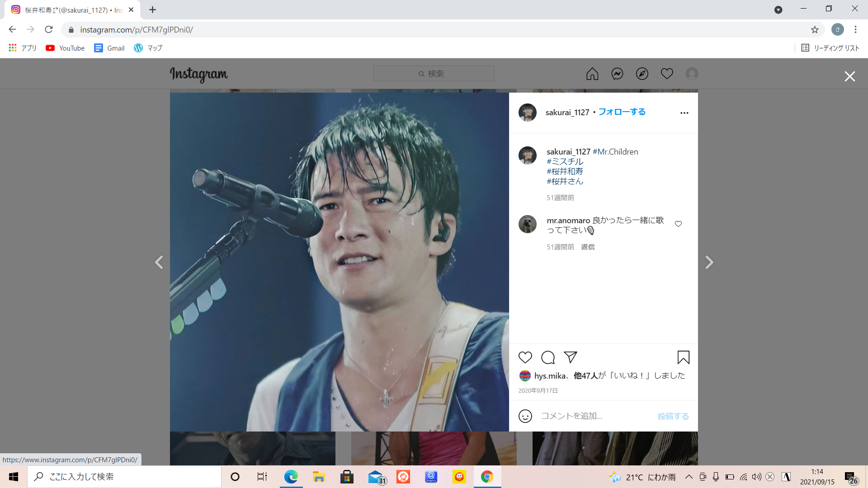Screen dimensions: 868x488
Task: Like the post with heart icon
Action: (x=525, y=357)
